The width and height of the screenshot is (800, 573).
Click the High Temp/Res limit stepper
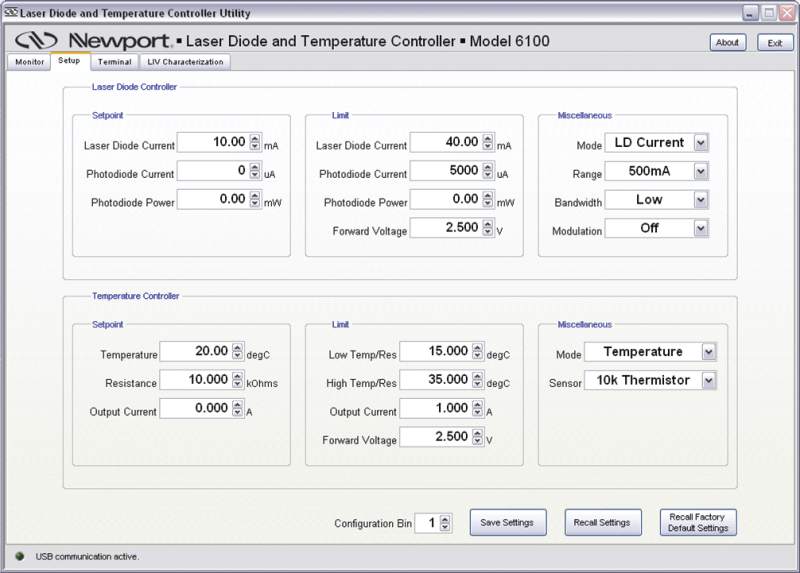point(477,381)
